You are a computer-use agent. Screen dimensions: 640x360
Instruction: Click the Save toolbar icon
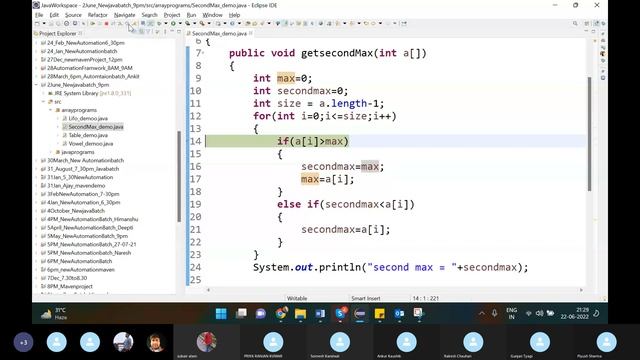51,24
